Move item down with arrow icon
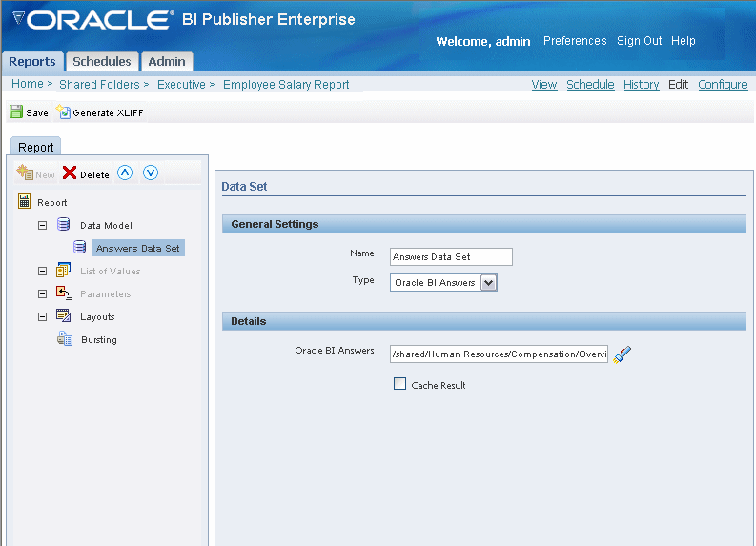The width and height of the screenshot is (756, 546). 151,172
